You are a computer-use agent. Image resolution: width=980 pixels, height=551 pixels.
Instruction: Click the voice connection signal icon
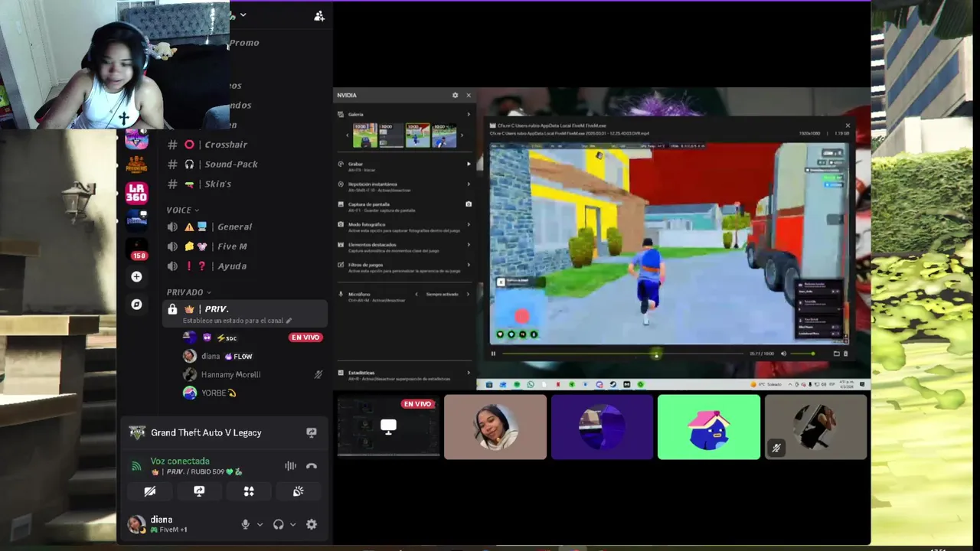136,466
